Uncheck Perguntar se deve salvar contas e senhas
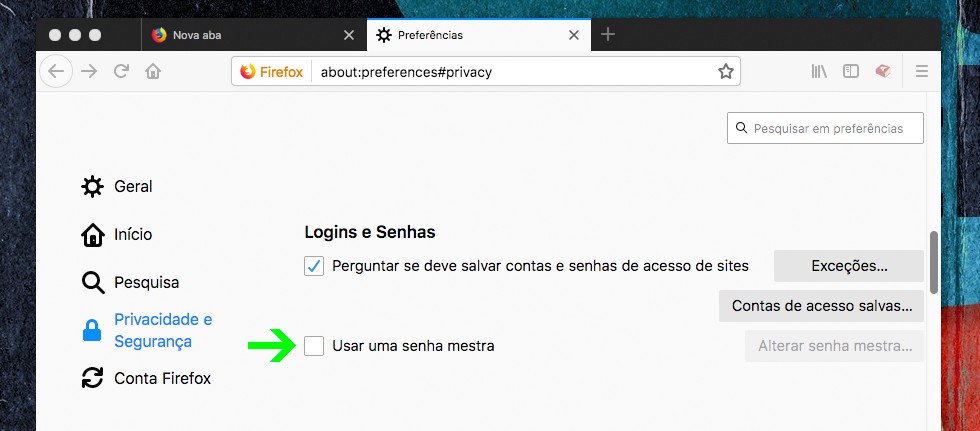Image resolution: width=980 pixels, height=431 pixels. (314, 266)
